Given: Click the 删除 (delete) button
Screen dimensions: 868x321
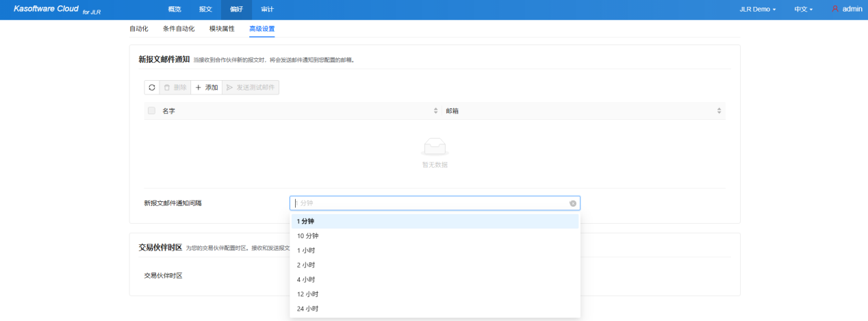Looking at the screenshot, I should tap(175, 88).
